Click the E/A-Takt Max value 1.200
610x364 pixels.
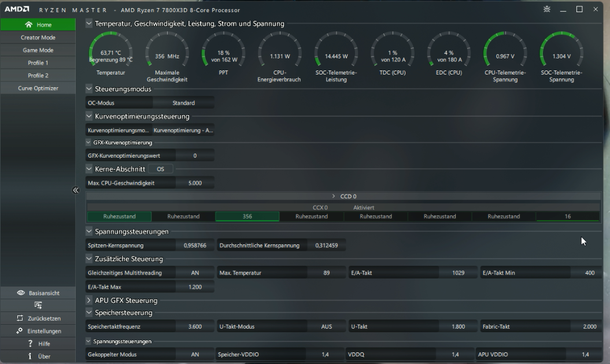click(195, 287)
